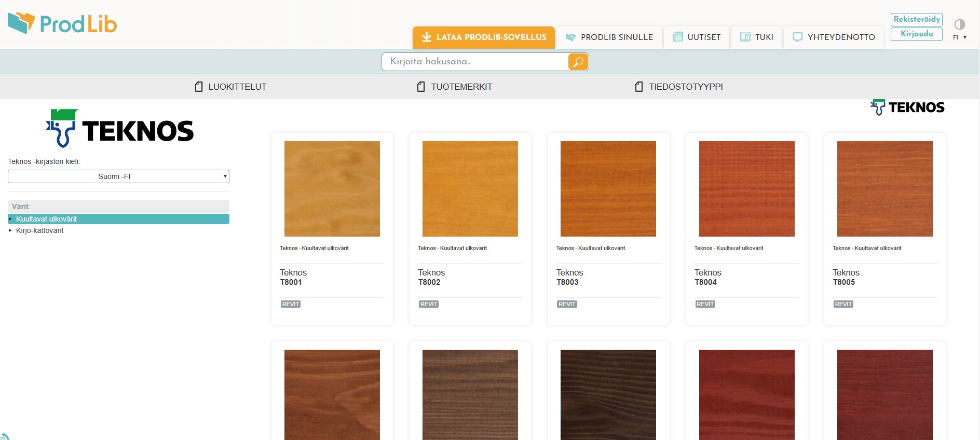Click the ProdLib logo
The width and height of the screenshot is (980, 440).
click(63, 23)
